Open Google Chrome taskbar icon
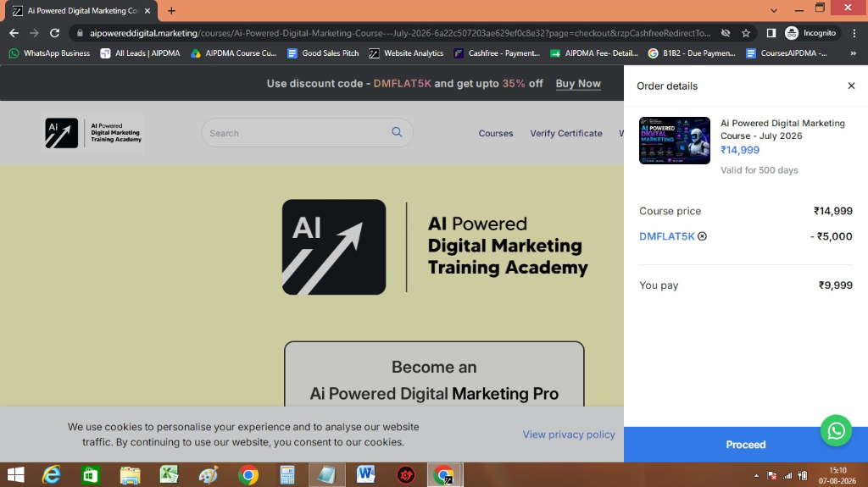The width and height of the screenshot is (868, 487). tap(248, 475)
